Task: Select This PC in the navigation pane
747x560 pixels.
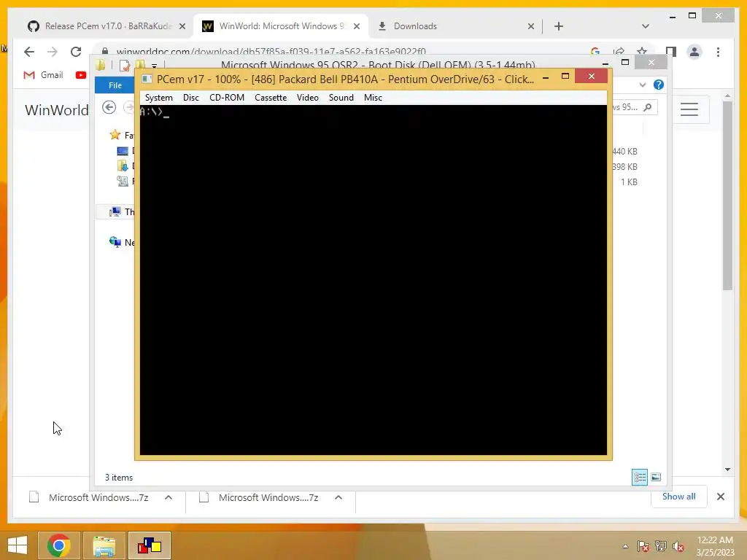Action: pyautogui.click(x=122, y=212)
